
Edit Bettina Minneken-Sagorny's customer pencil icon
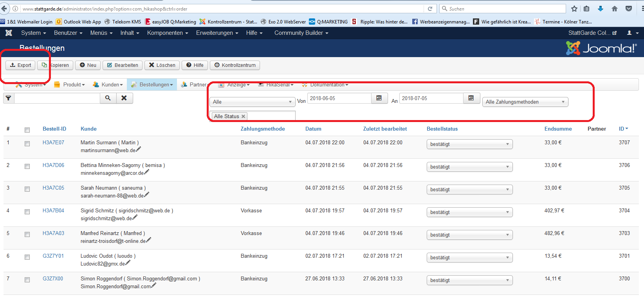click(147, 172)
